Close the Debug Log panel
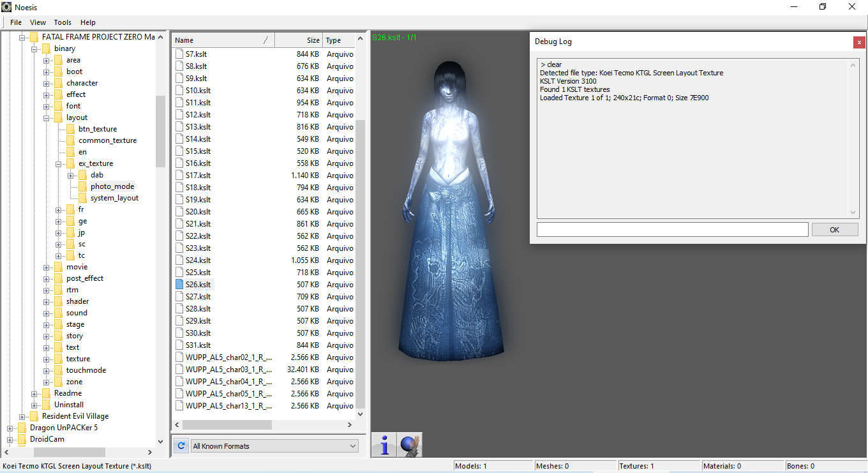Screen dimensions: 868x473 (x=859, y=42)
